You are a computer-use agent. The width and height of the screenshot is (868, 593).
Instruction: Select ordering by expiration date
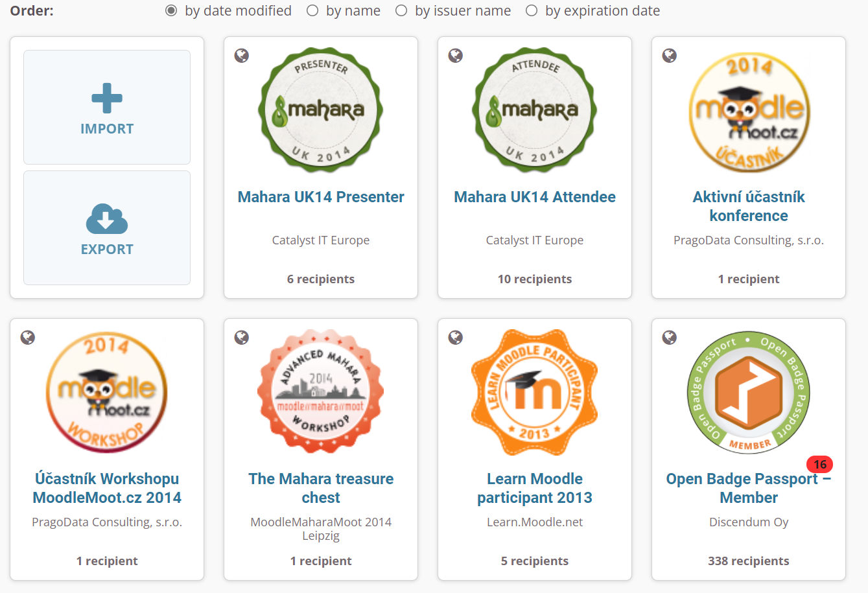tap(532, 10)
